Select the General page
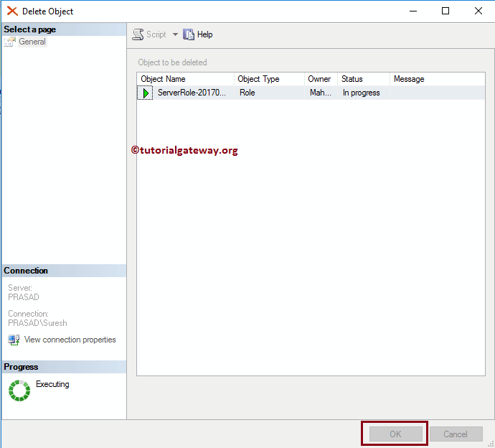This screenshot has width=495, height=448. (x=32, y=42)
